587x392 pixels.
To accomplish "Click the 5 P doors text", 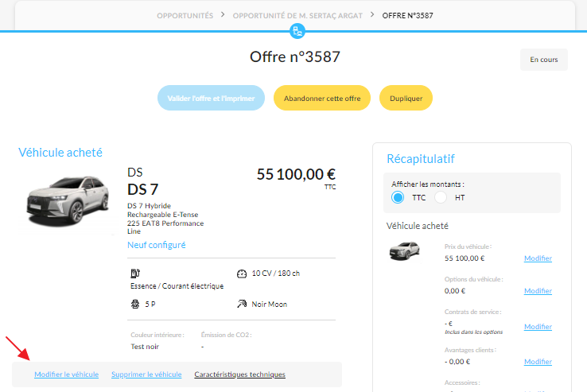I will point(150,305).
